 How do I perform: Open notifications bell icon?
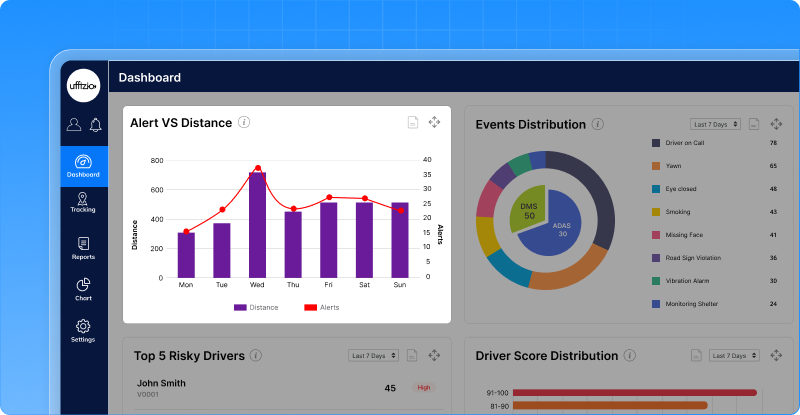(x=96, y=125)
